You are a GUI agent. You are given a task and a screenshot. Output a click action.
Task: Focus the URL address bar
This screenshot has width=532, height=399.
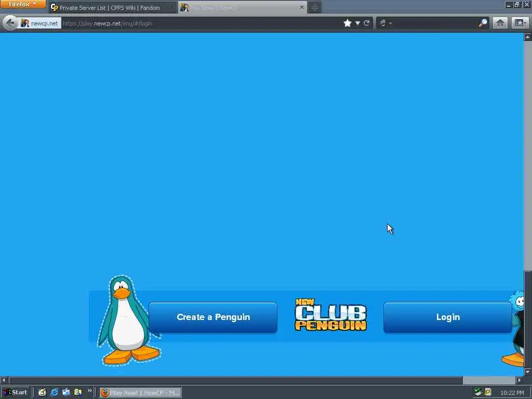click(x=200, y=23)
